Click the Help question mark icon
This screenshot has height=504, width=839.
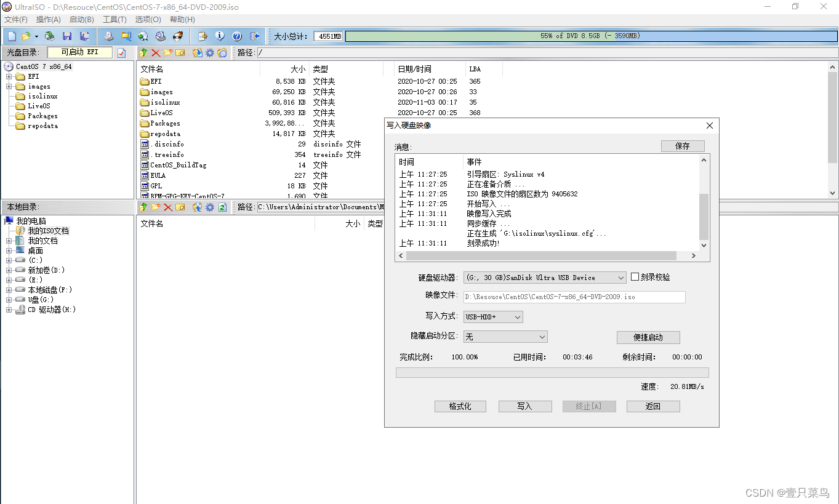tap(237, 36)
